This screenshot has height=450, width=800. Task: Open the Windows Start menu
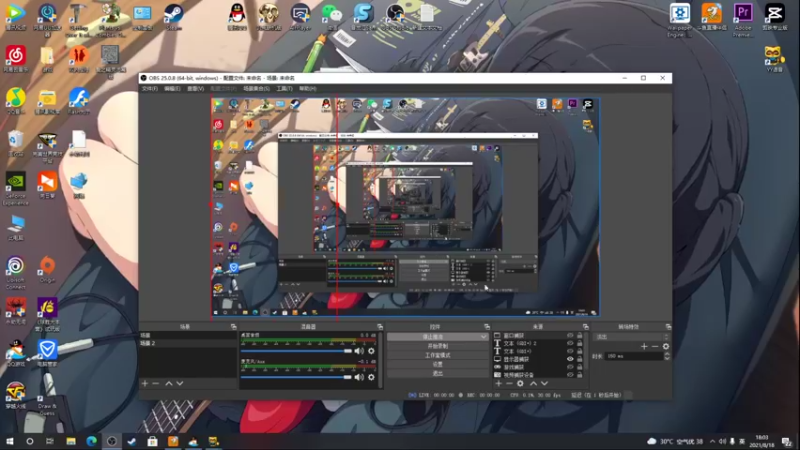[9, 441]
